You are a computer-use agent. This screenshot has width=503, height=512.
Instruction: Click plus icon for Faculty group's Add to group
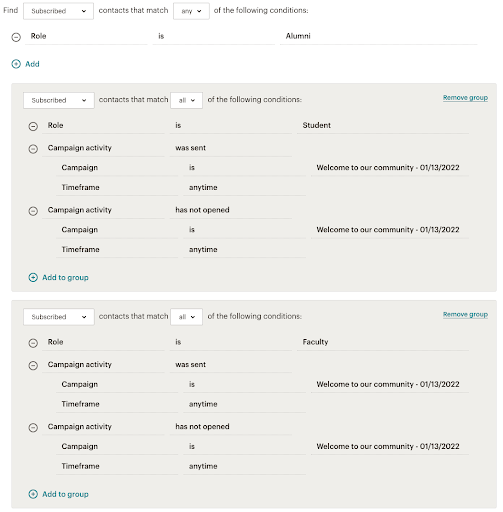[x=33, y=494]
